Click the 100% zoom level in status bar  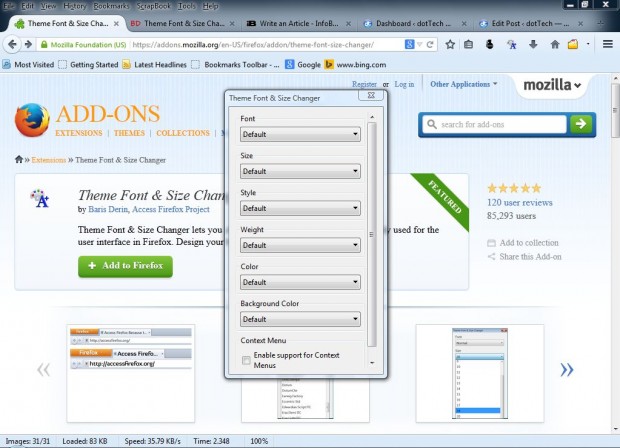[259, 441]
